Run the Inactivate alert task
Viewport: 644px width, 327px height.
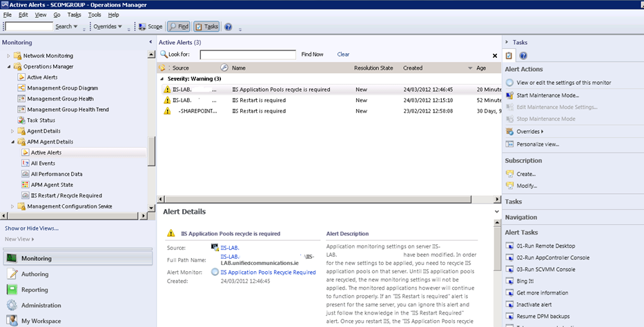coord(534,304)
